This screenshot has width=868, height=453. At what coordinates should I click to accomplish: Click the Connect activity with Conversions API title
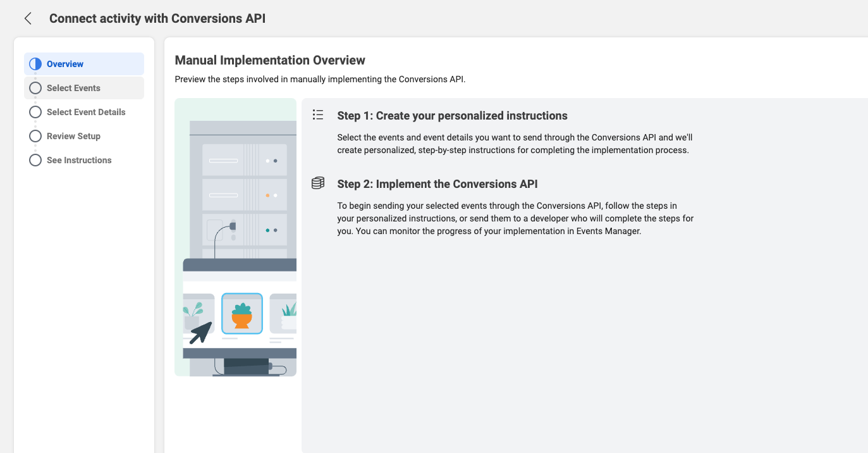point(157,18)
